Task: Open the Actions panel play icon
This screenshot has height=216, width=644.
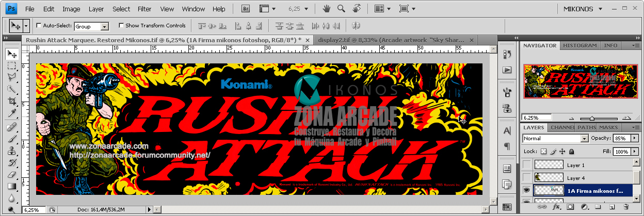Action: pyautogui.click(x=507, y=70)
